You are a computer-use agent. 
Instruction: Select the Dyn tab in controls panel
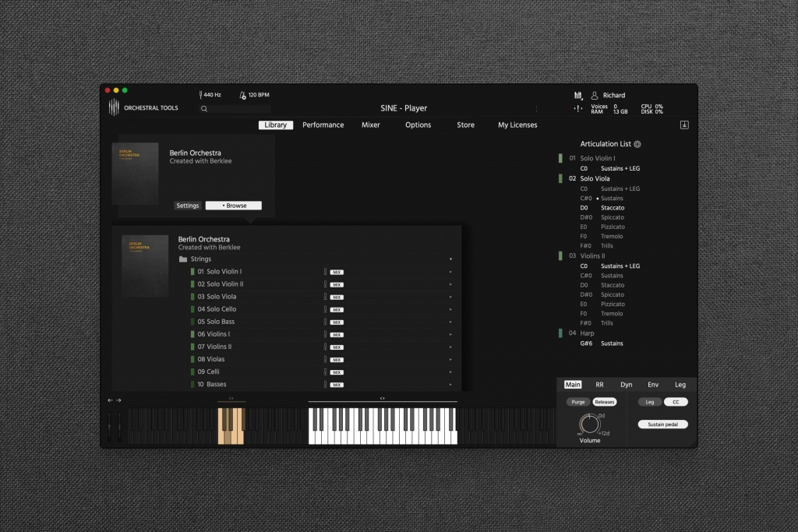[x=626, y=385]
